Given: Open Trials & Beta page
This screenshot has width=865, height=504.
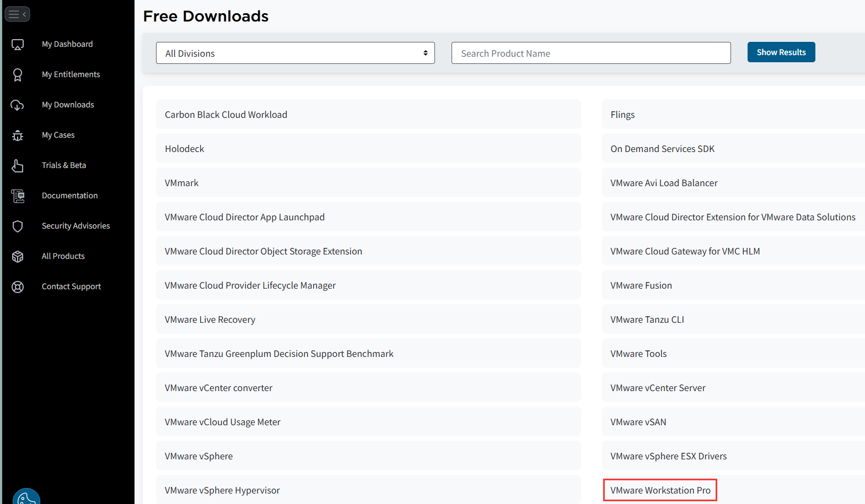Looking at the screenshot, I should [64, 165].
